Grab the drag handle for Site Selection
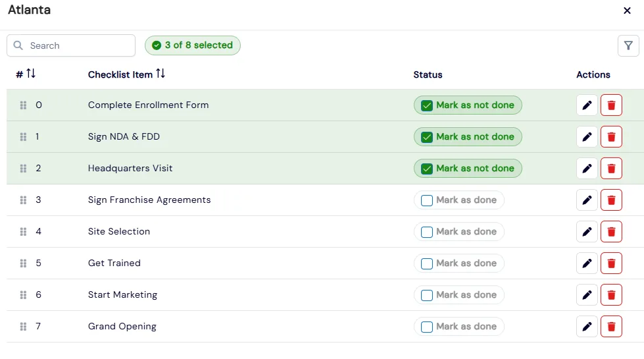The width and height of the screenshot is (644, 359). (x=24, y=232)
